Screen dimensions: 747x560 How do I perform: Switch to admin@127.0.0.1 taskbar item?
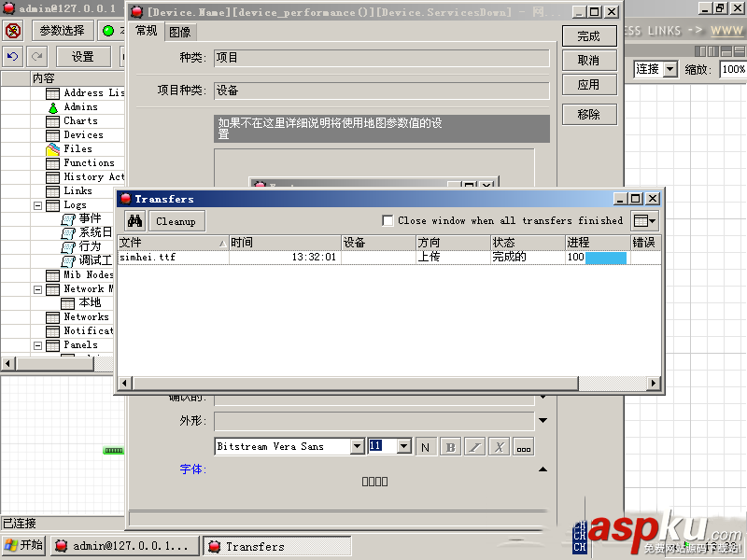(125, 546)
